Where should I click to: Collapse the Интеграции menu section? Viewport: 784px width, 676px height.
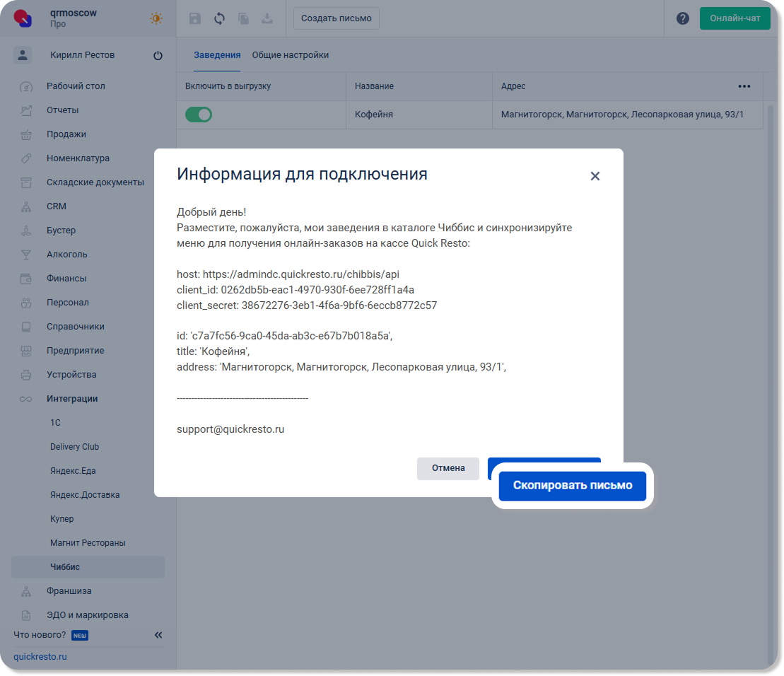72,399
